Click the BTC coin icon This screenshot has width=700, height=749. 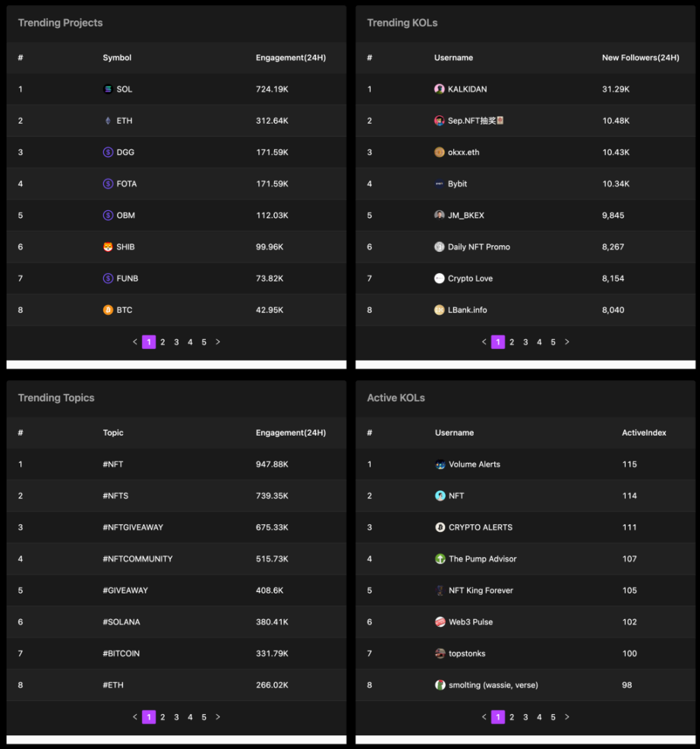(108, 310)
